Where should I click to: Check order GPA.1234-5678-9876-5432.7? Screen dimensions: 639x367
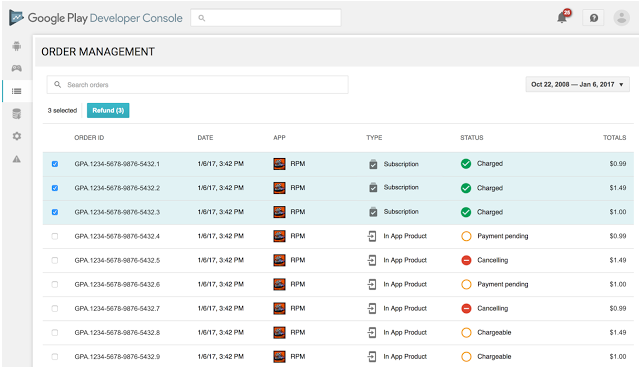(x=55, y=308)
